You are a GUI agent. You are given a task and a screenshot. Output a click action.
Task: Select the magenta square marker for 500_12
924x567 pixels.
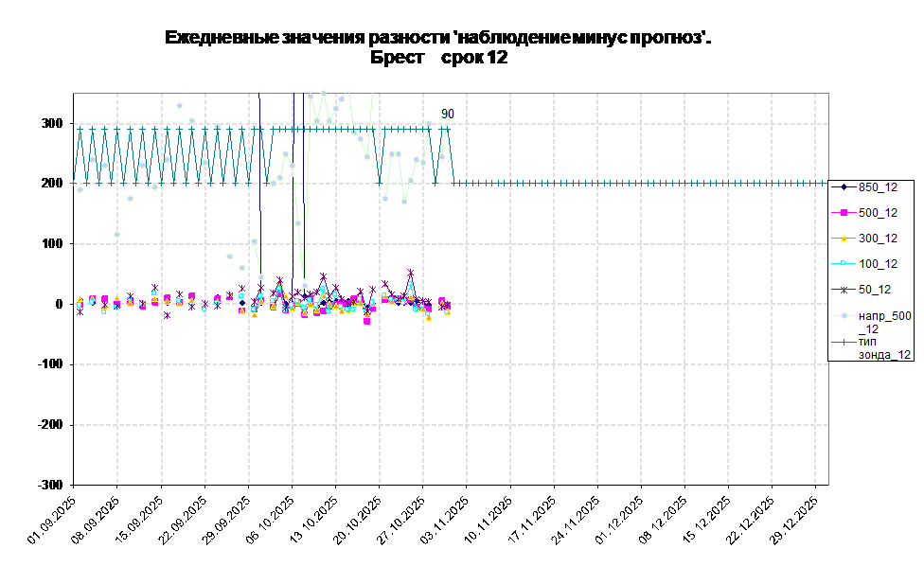[843, 213]
